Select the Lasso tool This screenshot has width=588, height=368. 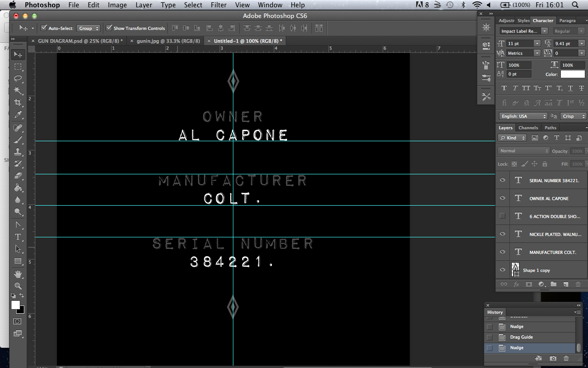[18, 78]
